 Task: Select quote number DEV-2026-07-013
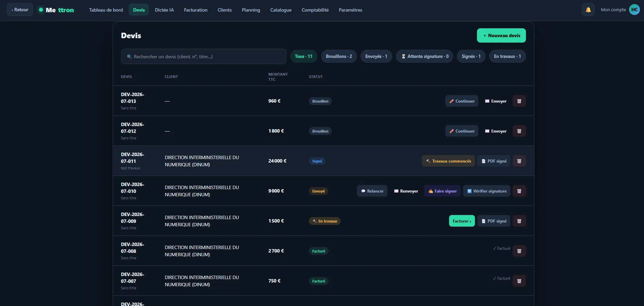point(133,98)
